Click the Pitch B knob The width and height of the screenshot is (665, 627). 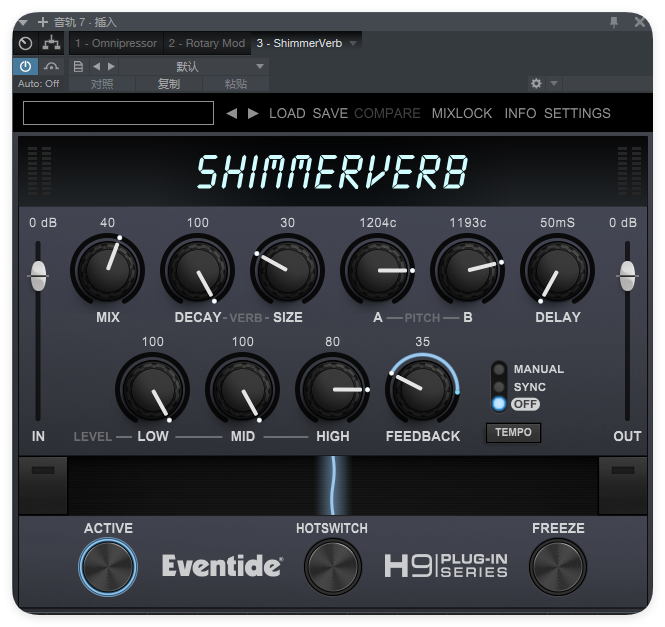tap(467, 270)
